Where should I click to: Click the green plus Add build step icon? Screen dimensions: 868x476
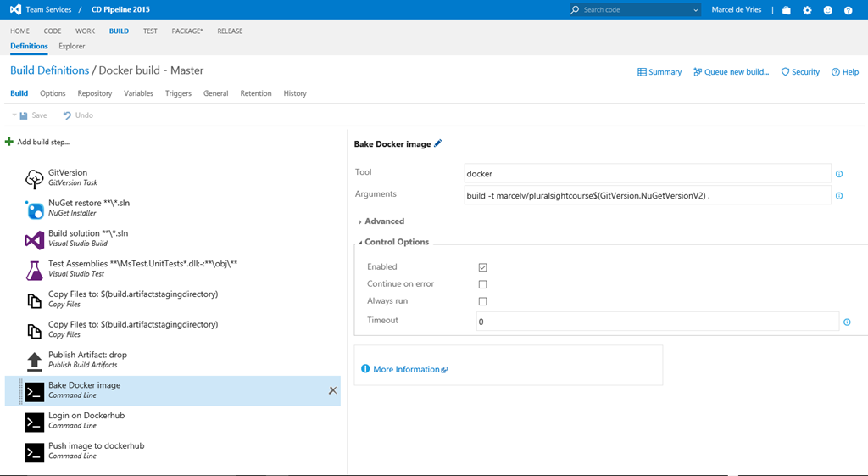[x=9, y=142]
